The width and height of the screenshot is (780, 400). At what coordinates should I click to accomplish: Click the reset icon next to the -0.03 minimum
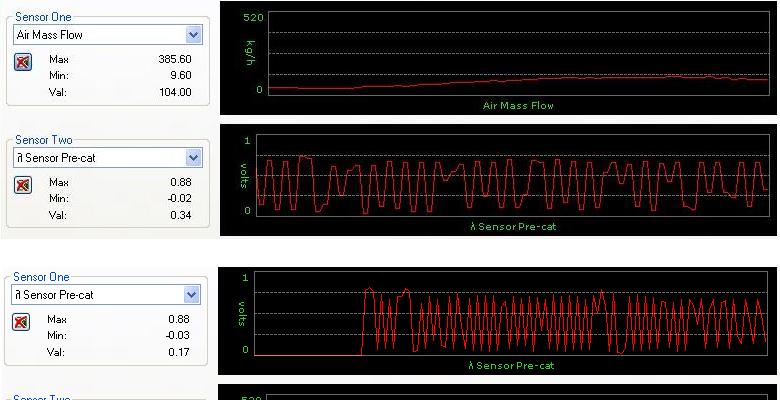23,322
